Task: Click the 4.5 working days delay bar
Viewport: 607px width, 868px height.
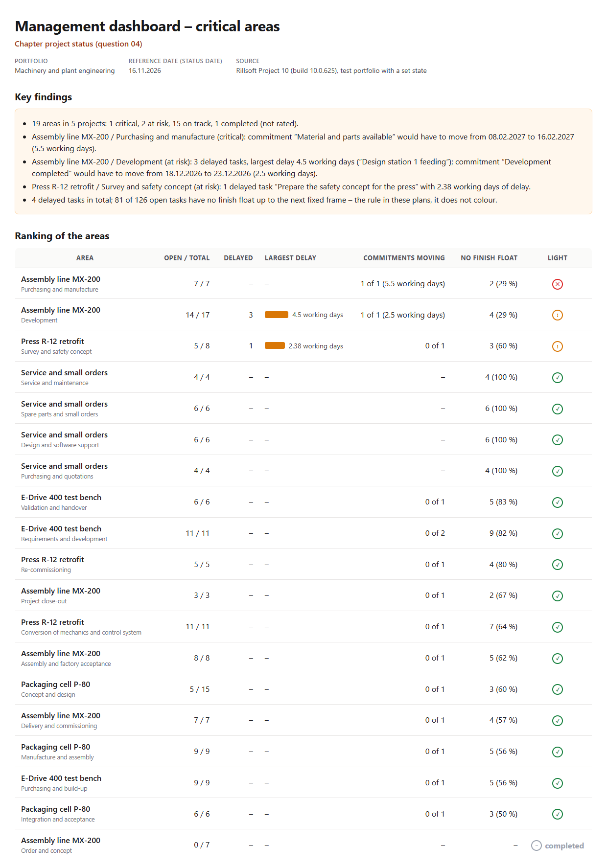Action: click(x=277, y=315)
